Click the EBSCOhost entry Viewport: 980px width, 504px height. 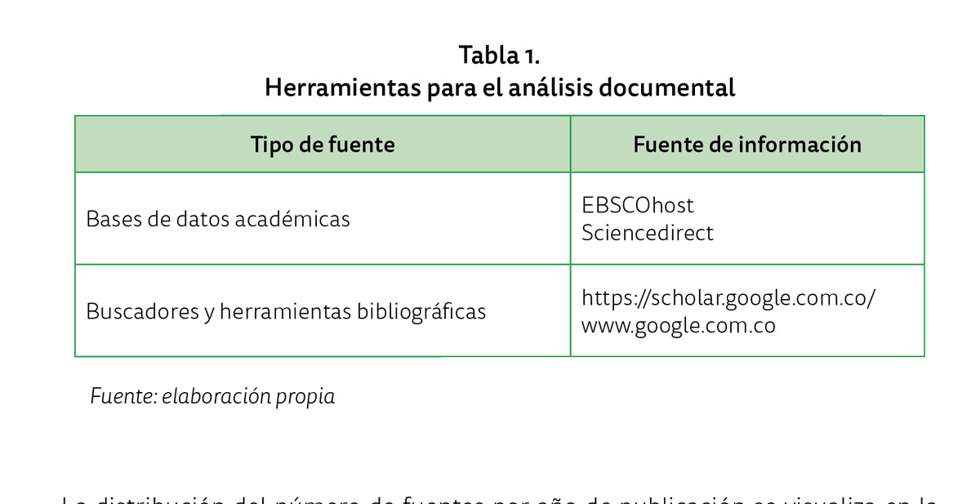point(638,204)
